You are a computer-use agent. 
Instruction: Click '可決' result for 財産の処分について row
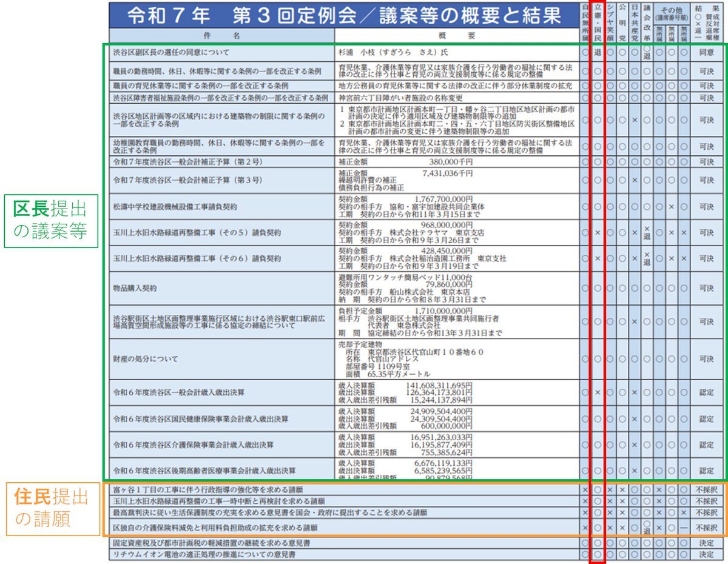point(707,359)
